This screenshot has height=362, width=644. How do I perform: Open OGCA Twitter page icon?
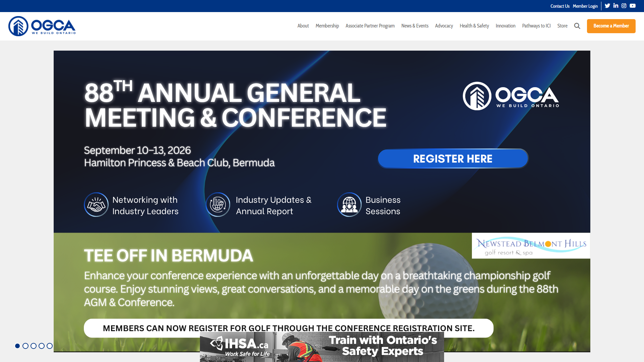tap(607, 6)
